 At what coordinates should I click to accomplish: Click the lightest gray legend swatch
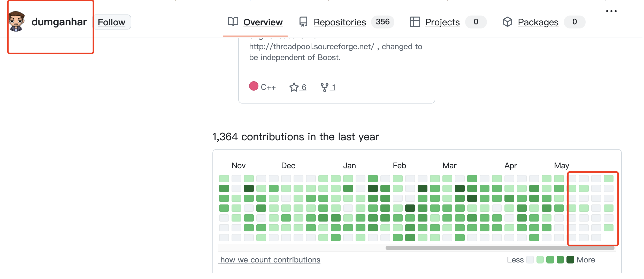click(530, 260)
